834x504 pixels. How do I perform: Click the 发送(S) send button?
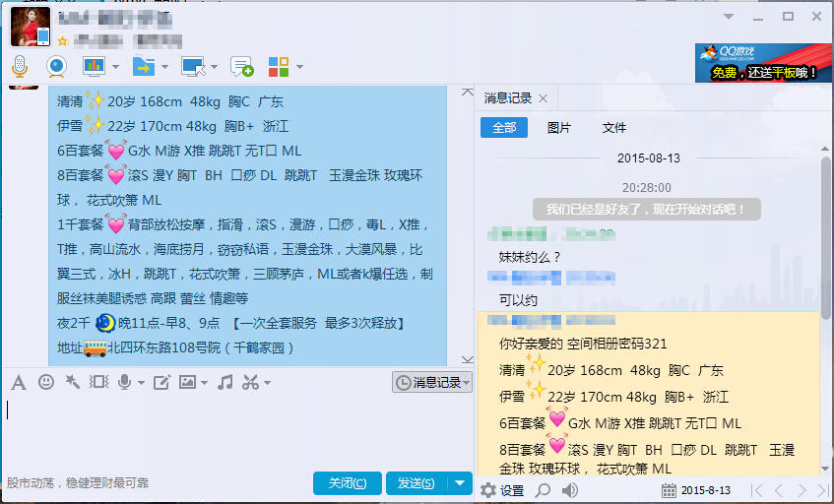tap(417, 482)
